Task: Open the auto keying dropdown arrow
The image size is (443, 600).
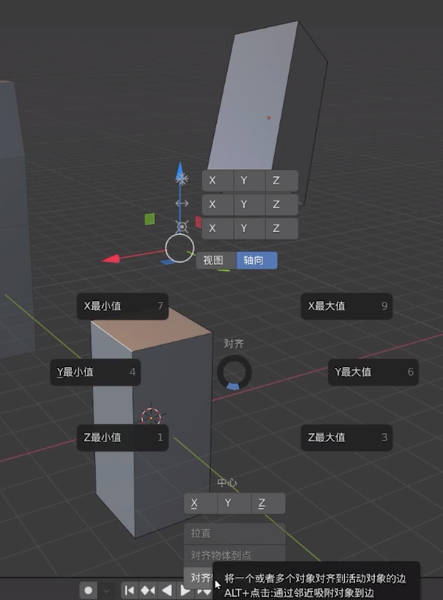Action: [107, 590]
